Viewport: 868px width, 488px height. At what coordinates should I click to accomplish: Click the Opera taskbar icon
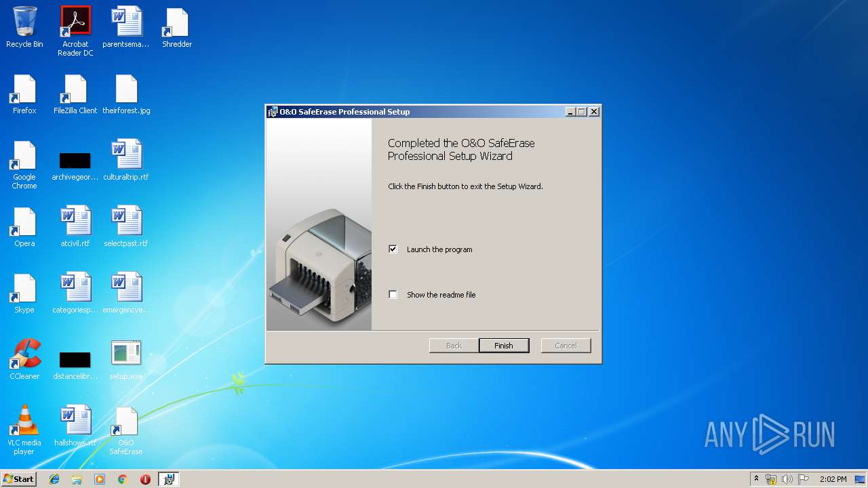(x=145, y=479)
